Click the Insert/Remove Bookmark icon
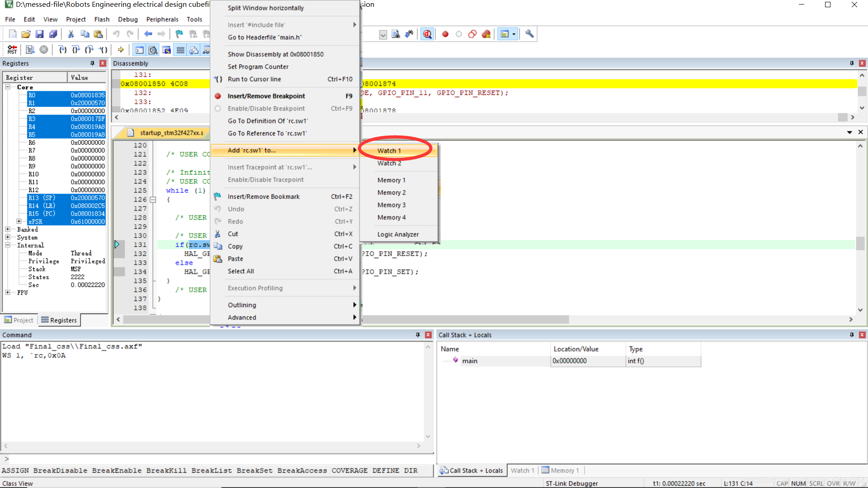This screenshot has height=488, width=868. tap(217, 196)
